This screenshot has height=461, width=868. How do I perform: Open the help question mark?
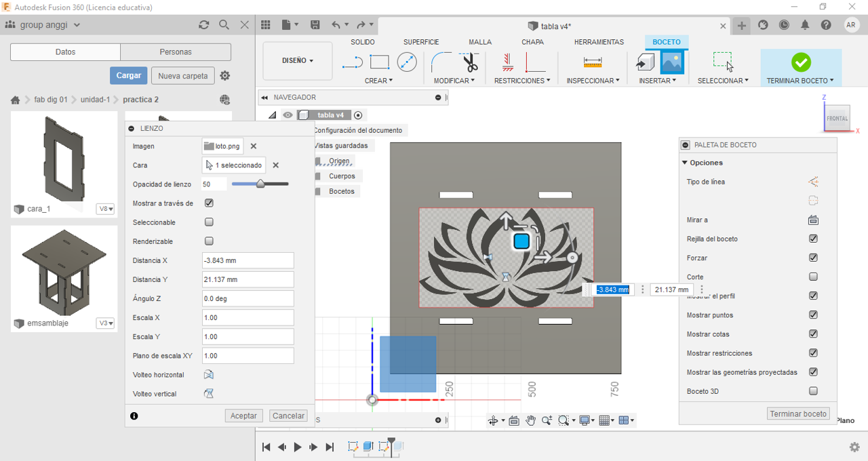tap(826, 24)
